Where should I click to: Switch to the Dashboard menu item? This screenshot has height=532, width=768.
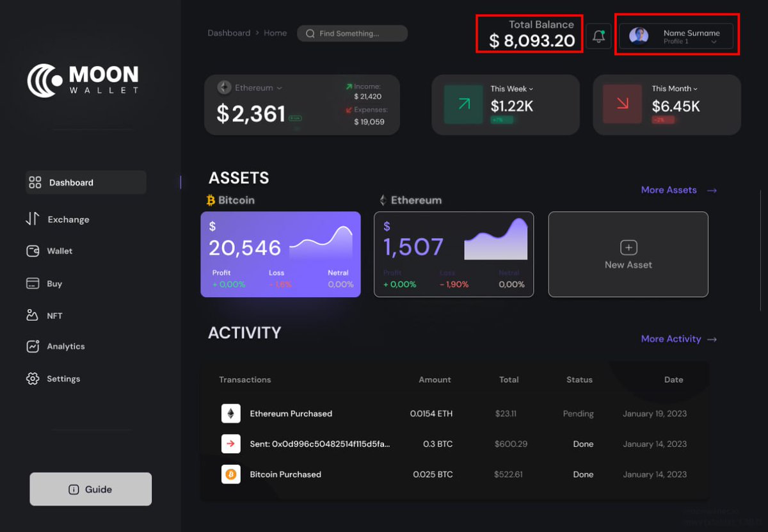(71, 182)
